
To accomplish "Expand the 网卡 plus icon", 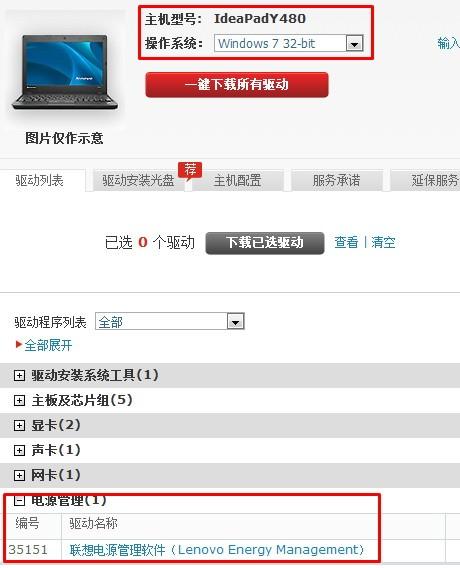I will point(19,475).
